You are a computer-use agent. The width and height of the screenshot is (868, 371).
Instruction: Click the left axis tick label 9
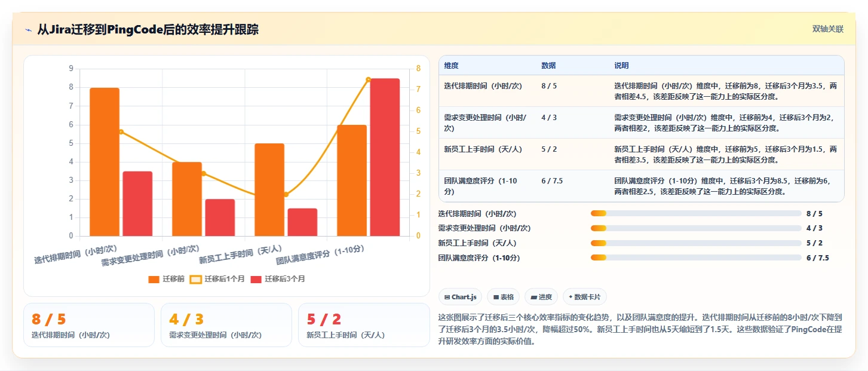click(x=71, y=69)
